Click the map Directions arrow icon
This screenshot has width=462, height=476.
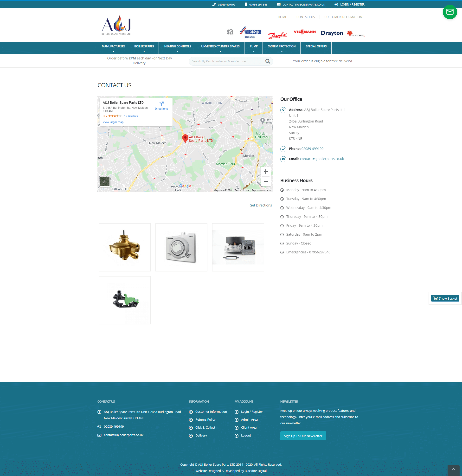point(161,104)
